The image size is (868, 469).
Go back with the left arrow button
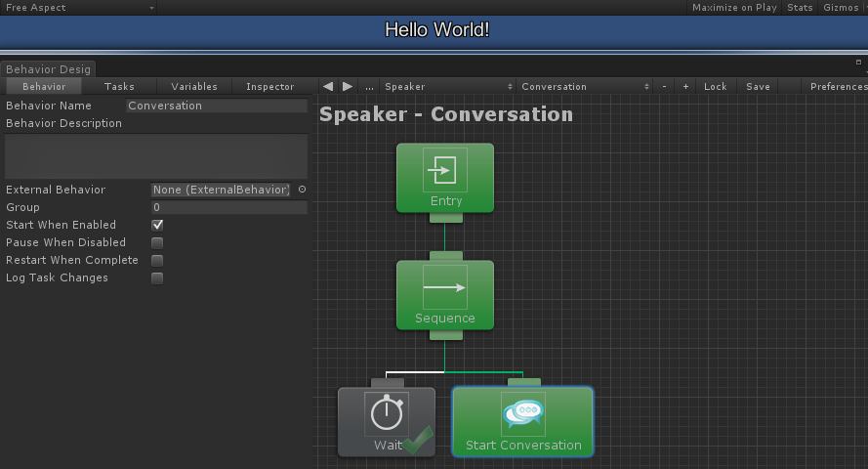(328, 86)
